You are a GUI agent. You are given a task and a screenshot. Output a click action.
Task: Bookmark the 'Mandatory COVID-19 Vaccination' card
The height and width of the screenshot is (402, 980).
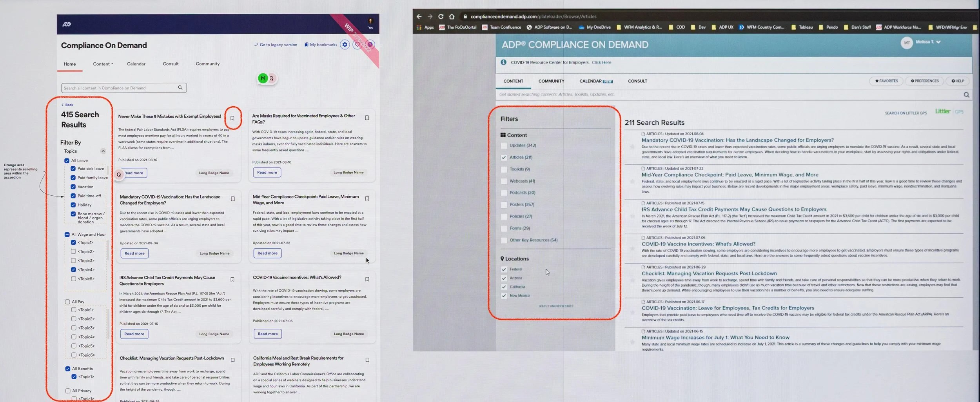coord(233,199)
